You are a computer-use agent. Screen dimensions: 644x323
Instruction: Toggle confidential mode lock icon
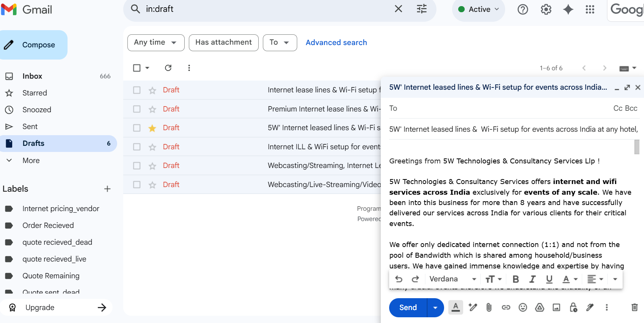[x=573, y=307]
